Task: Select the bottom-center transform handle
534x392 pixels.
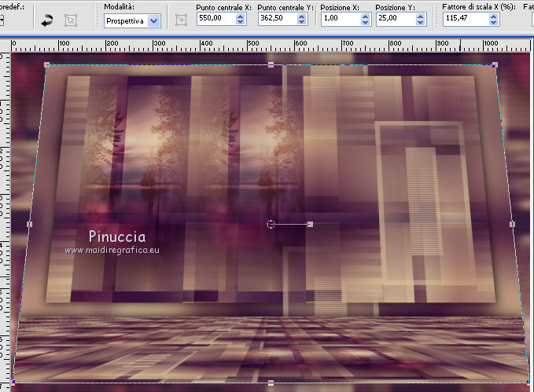Action: (271, 383)
